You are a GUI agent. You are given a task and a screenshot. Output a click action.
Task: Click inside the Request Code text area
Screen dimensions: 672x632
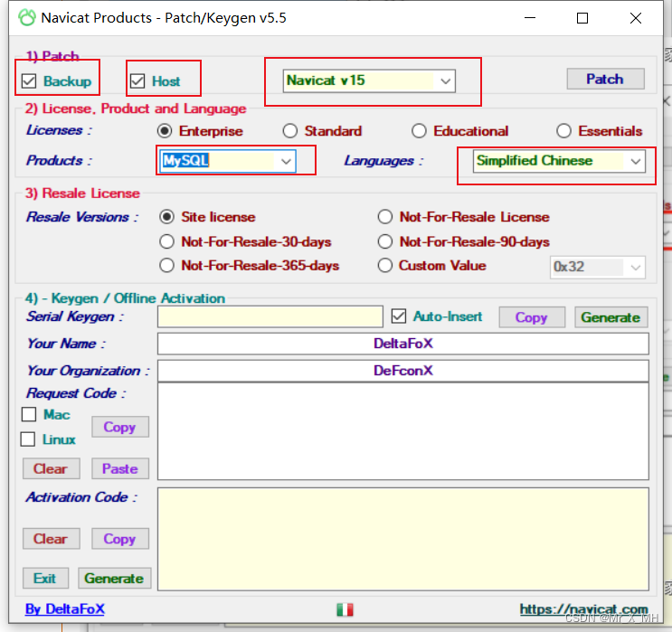coord(402,431)
